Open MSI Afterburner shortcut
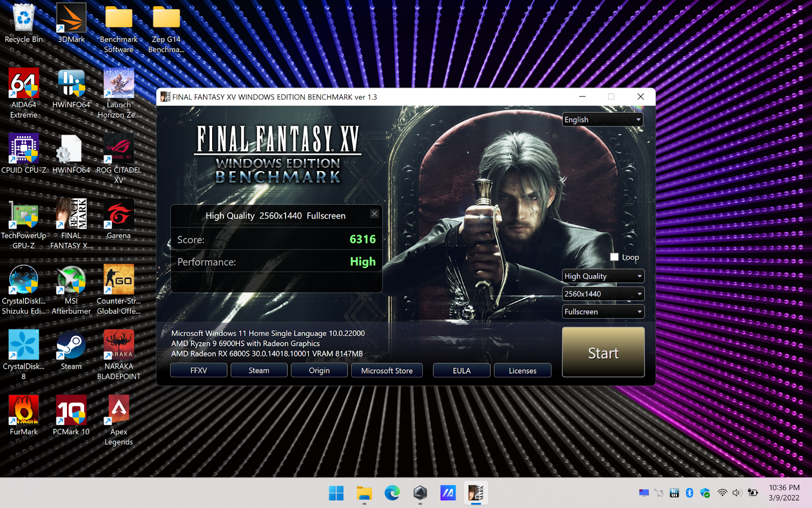The image size is (812, 508). [71, 290]
